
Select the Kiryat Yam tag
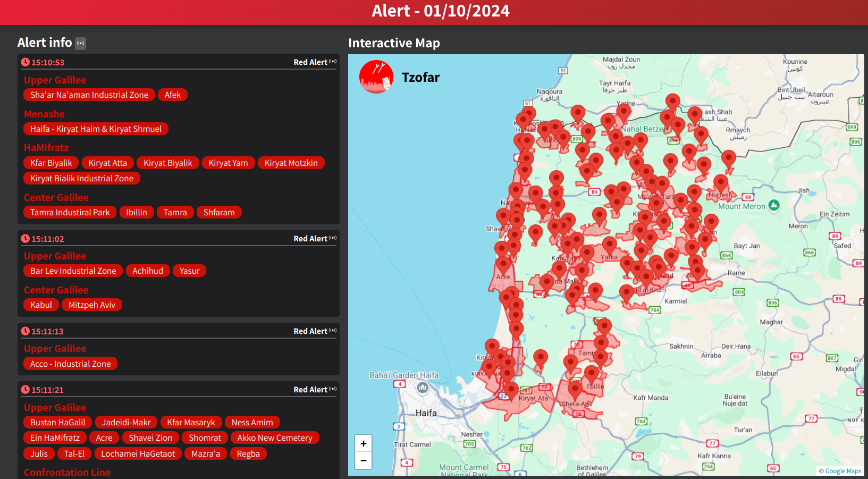[x=229, y=163]
